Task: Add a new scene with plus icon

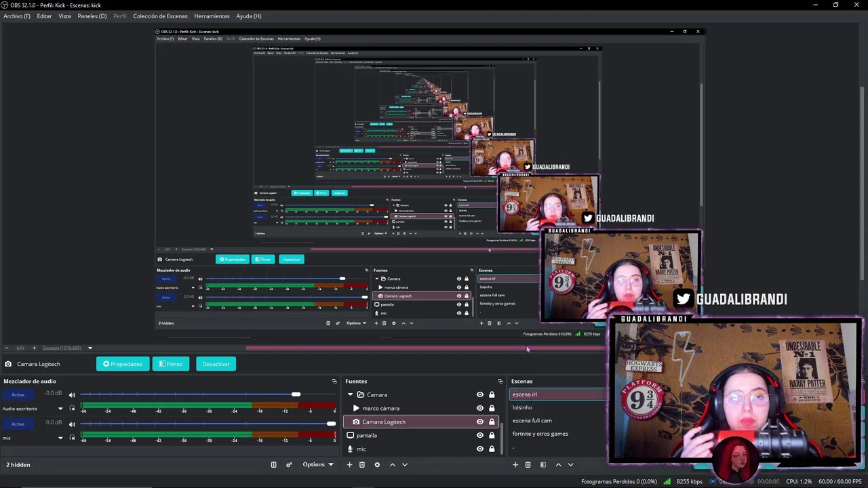Action: (515, 465)
